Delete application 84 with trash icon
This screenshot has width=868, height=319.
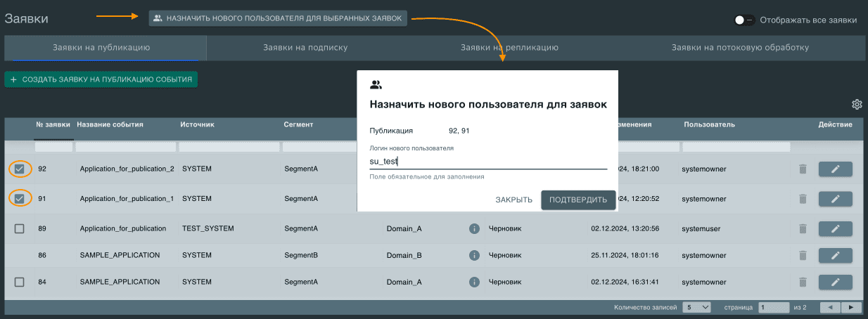pyautogui.click(x=803, y=282)
